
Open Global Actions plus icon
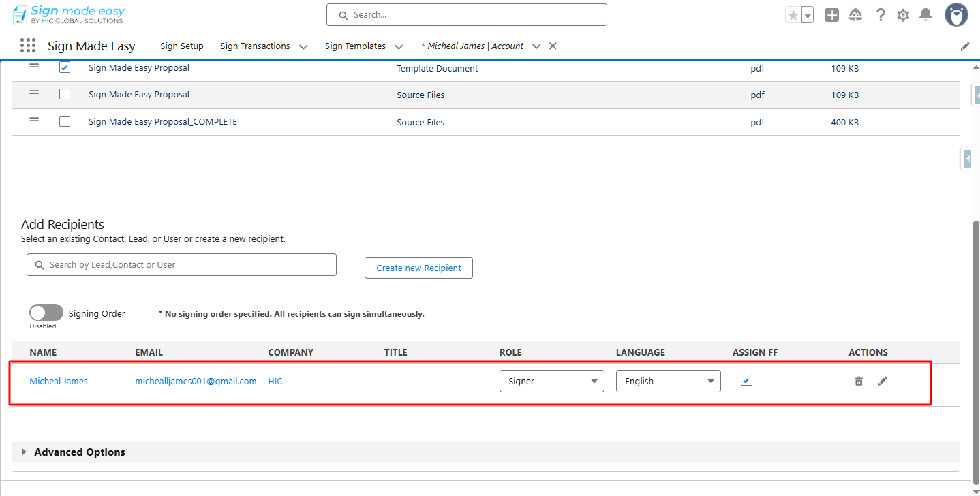point(831,15)
